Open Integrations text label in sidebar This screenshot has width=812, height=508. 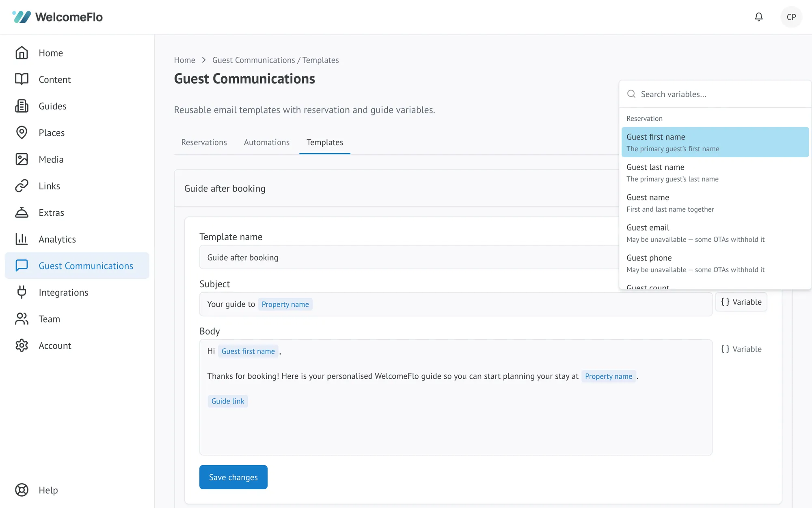pos(63,293)
